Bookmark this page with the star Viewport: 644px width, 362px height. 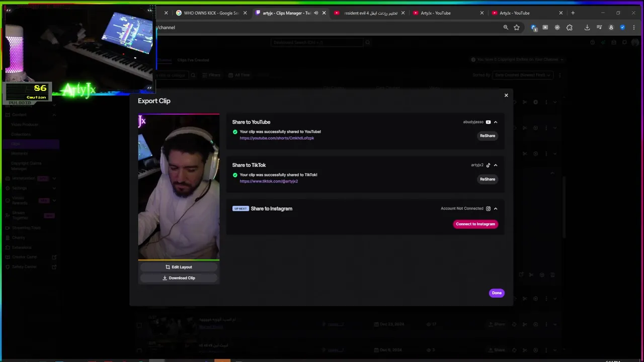517,28
